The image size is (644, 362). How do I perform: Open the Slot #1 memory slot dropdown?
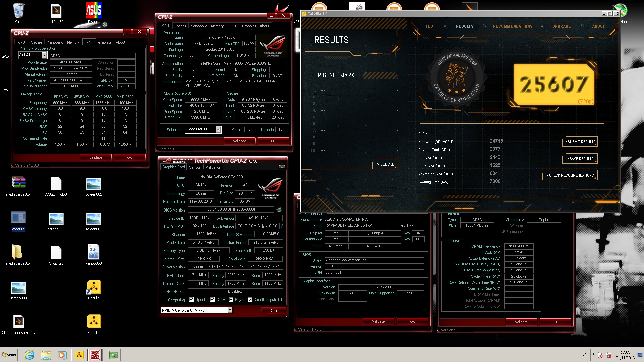point(44,55)
